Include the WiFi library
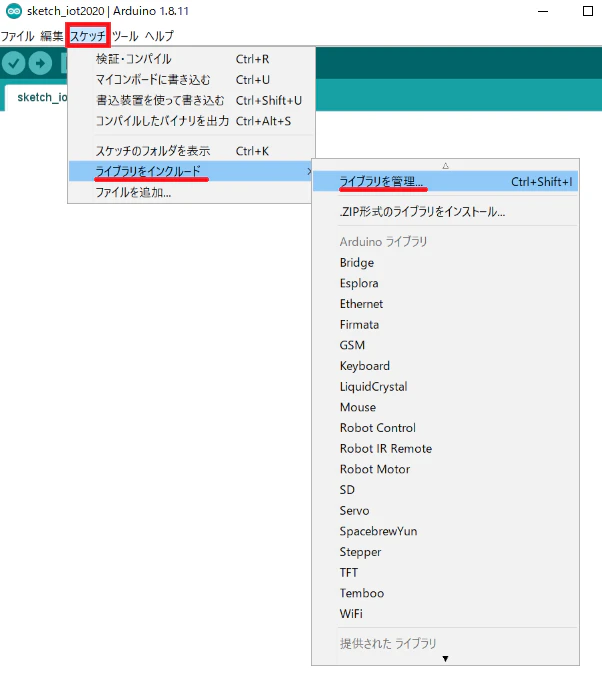 tap(445, 614)
